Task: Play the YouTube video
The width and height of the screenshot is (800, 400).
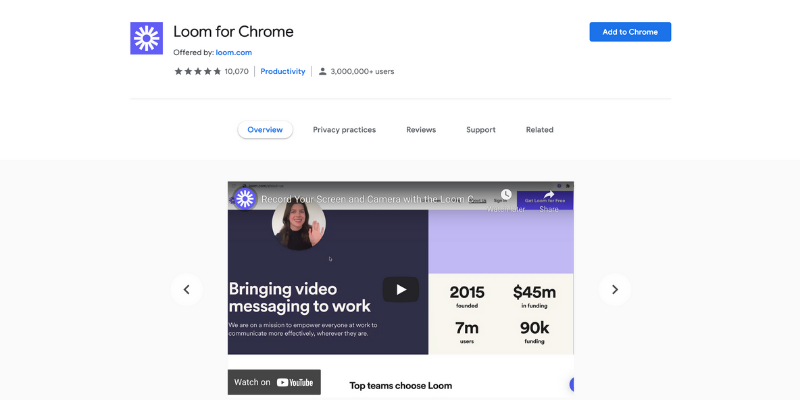Action: (401, 289)
